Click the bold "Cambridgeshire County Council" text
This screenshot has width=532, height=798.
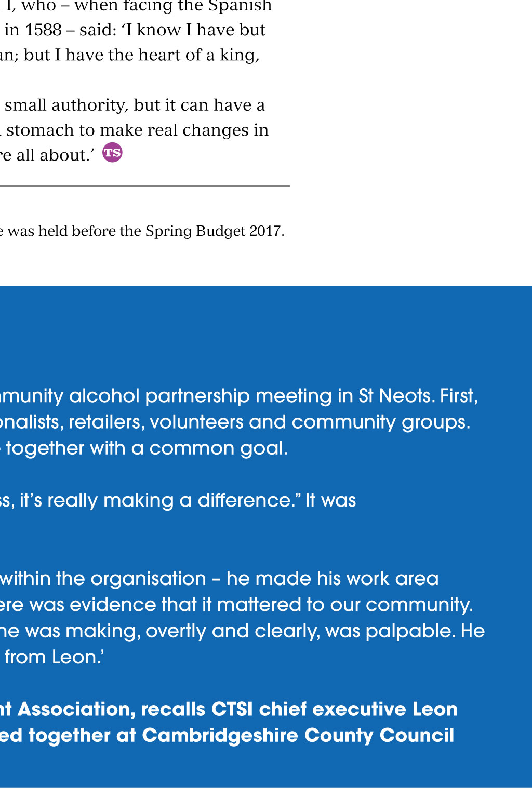coord(298,736)
